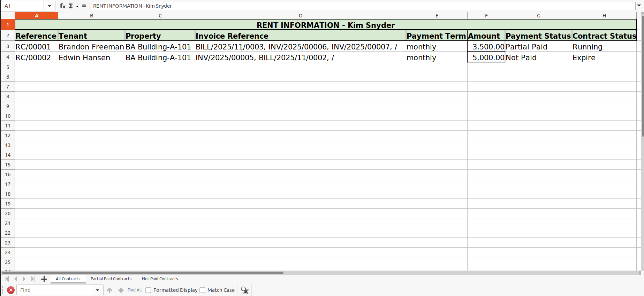Click the Reference header cell
The height and width of the screenshot is (296, 644).
(x=36, y=36)
